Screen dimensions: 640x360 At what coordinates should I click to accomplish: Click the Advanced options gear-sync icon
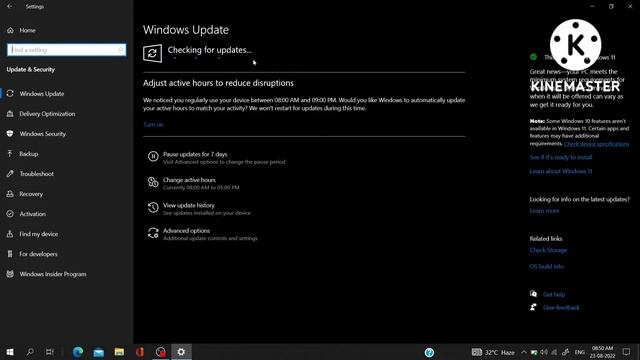point(153,233)
